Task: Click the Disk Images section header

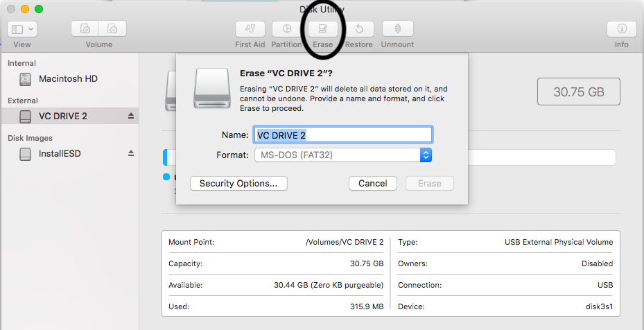Action: (x=30, y=138)
